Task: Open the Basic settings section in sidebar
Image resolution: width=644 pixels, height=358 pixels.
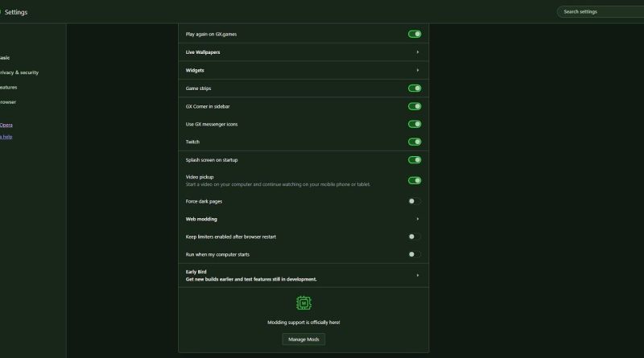Action: coord(5,58)
